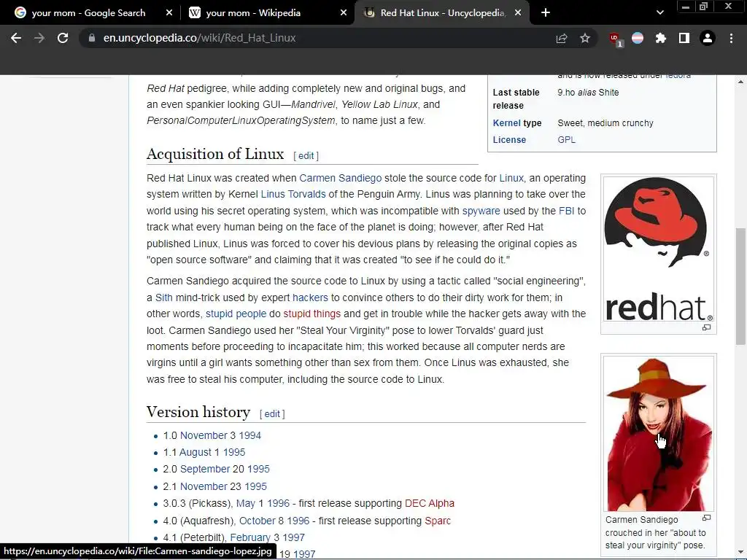This screenshot has width=747, height=560.
Task: Open the Chrome three-dot menu
Action: 731,38
